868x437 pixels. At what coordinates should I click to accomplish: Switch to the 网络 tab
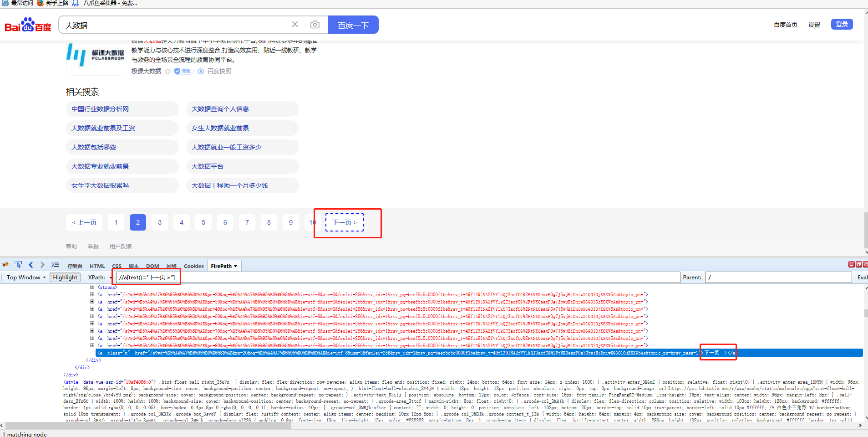coord(171,266)
